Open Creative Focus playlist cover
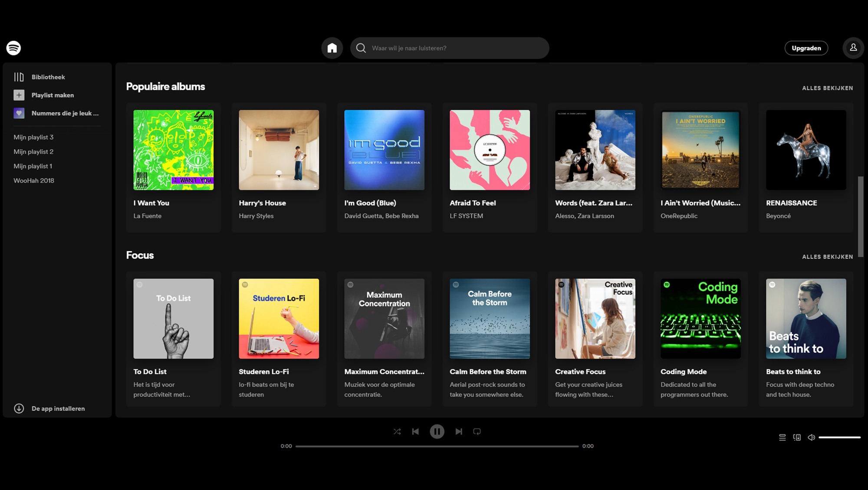Viewport: 868px width, 490px height. point(595,318)
